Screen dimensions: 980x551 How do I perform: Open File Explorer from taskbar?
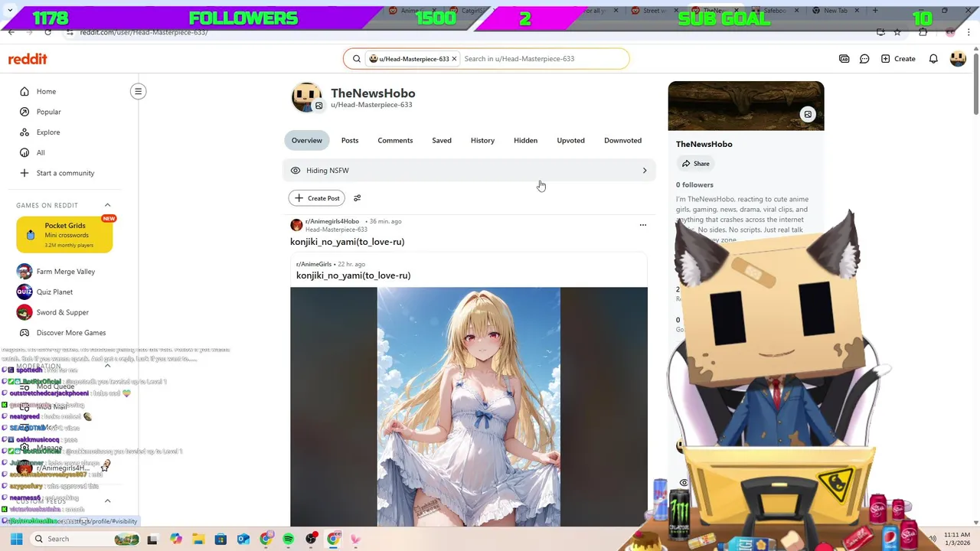[198, 539]
